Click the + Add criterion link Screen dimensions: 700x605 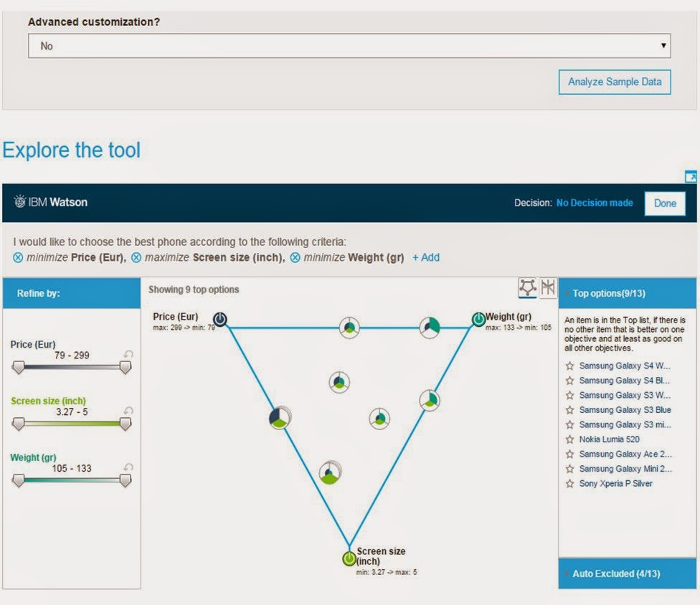pyautogui.click(x=426, y=257)
